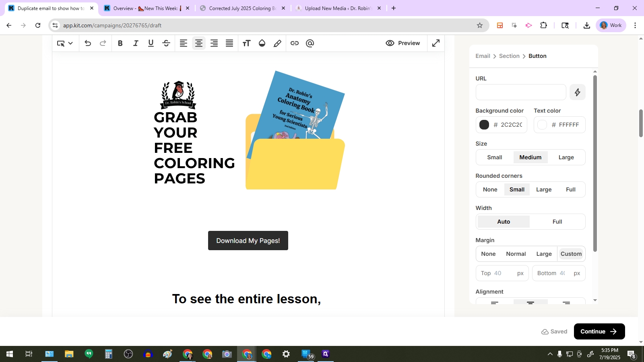Click the background color swatch

484,125
